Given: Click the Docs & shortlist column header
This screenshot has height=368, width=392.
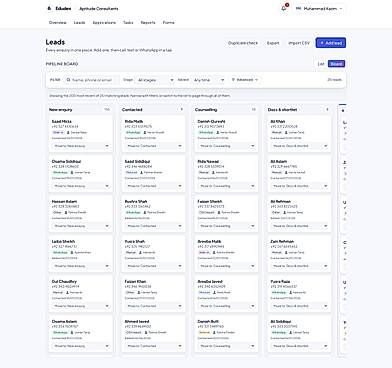Looking at the screenshot, I should pos(282,110).
